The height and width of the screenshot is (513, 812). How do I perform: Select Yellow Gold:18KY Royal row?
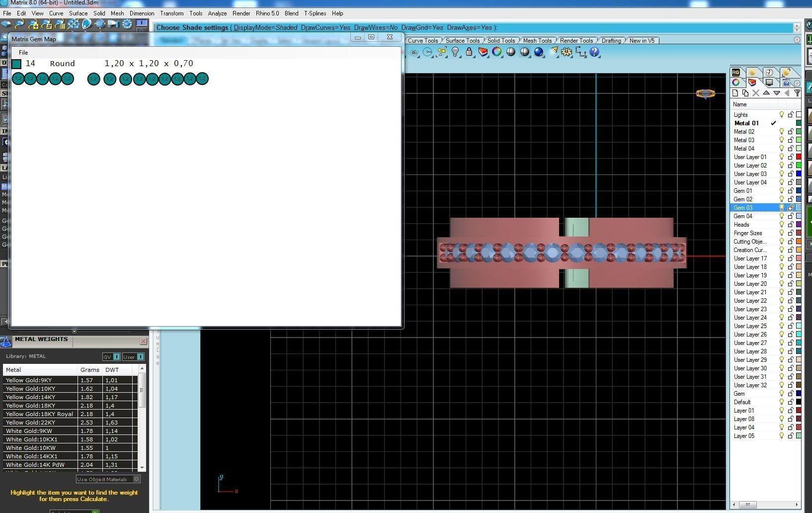coord(70,414)
